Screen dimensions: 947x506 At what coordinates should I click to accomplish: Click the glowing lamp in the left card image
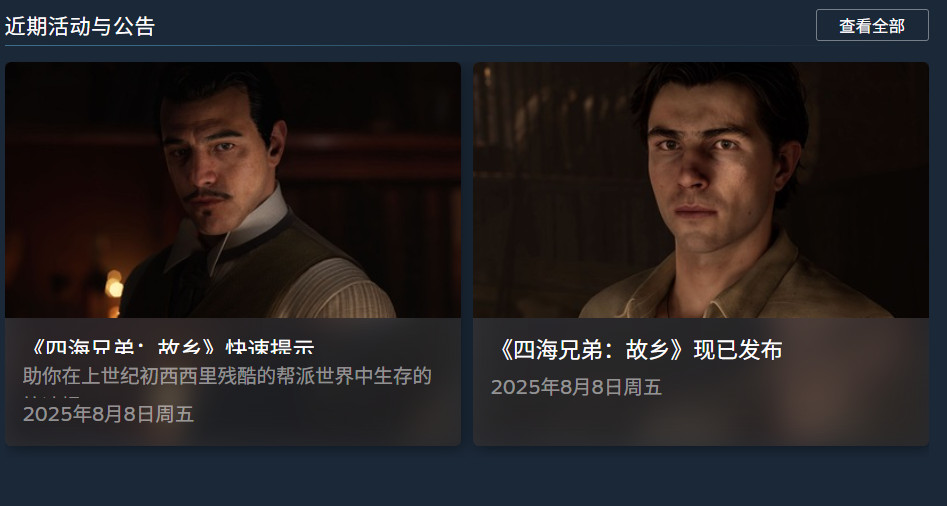coord(113,285)
